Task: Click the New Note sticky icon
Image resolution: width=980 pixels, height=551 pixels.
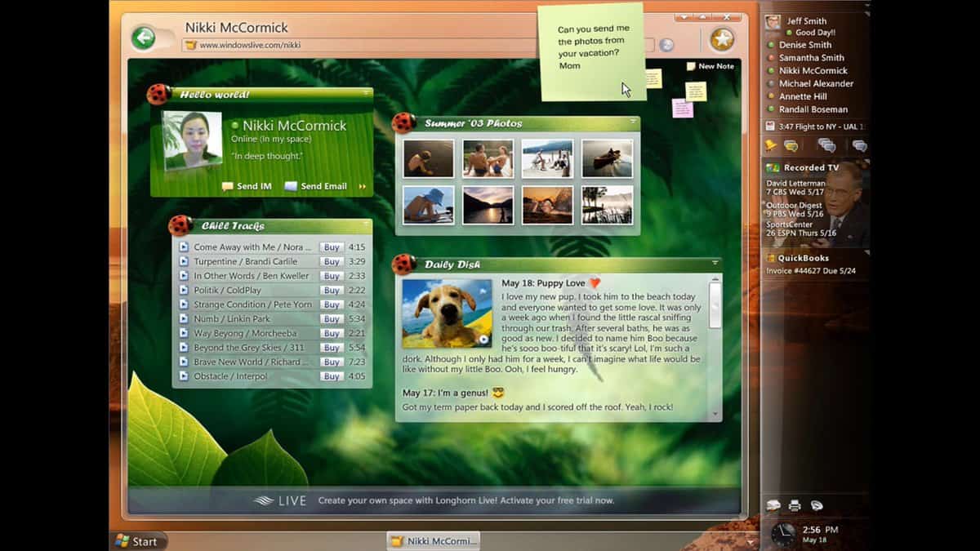Action: [x=691, y=66]
